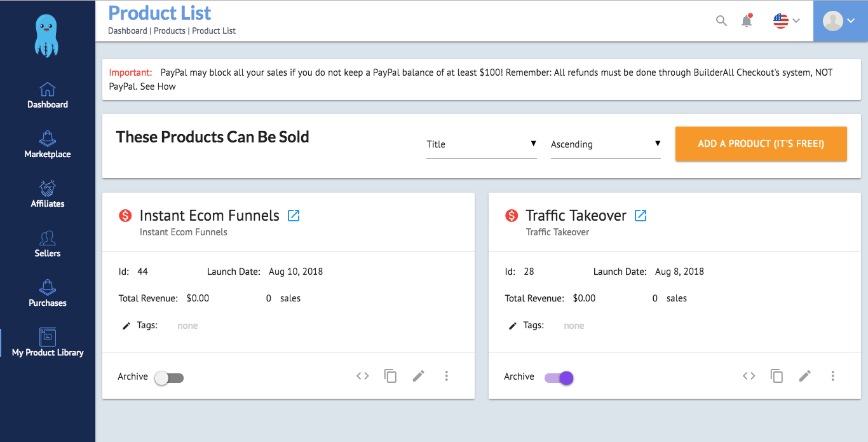Toggle Archive switch for Traffic Takeover
This screenshot has height=442, width=868.
coord(559,378)
